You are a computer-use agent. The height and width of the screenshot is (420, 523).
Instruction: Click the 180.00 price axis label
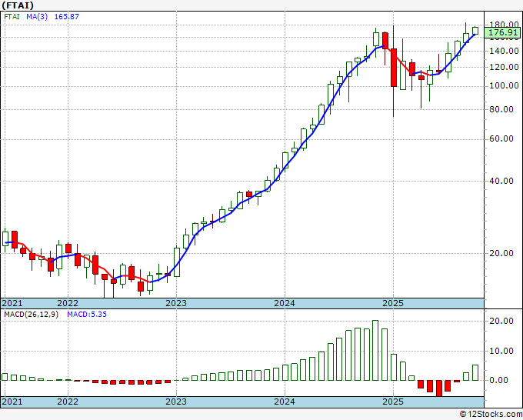coord(505,25)
